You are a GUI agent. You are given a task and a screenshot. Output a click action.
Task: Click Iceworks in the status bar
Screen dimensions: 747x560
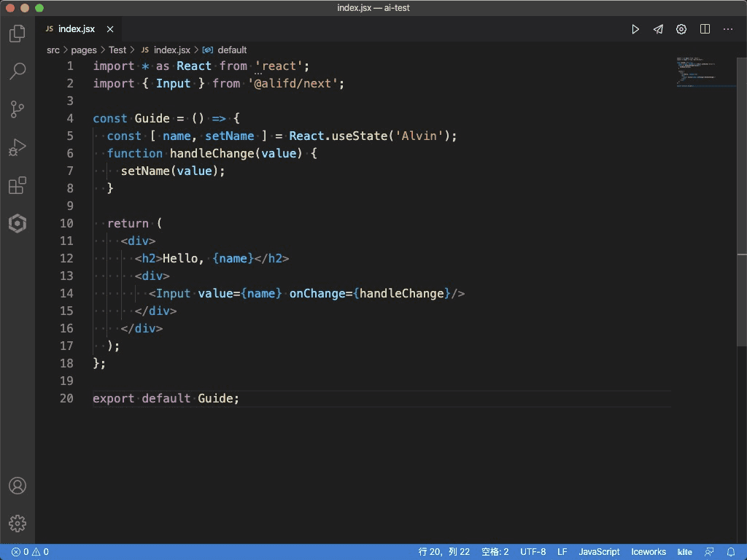tap(648, 552)
